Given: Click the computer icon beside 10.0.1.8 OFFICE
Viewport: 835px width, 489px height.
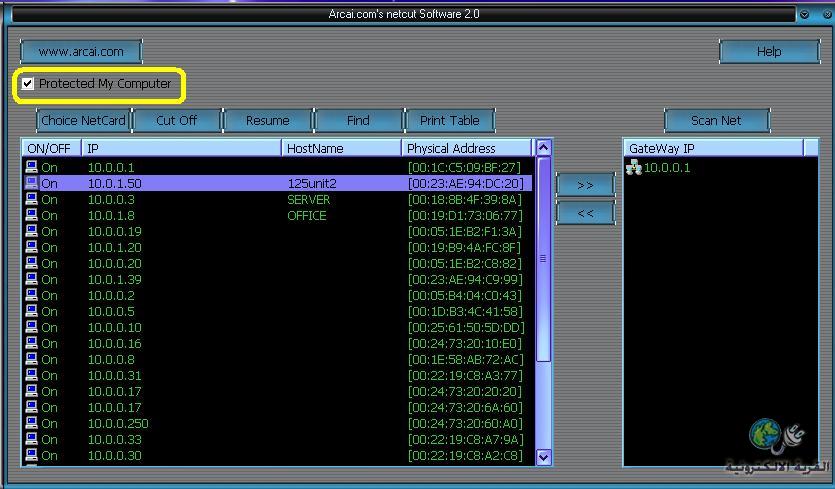Looking at the screenshot, I should coord(32,215).
